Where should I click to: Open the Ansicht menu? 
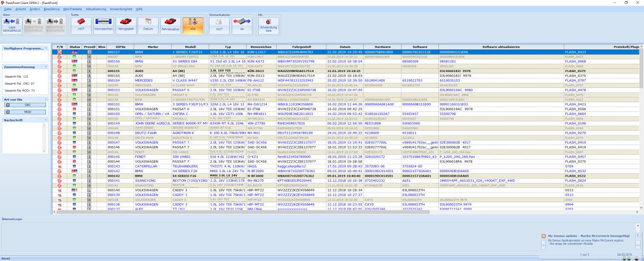coord(21,9)
